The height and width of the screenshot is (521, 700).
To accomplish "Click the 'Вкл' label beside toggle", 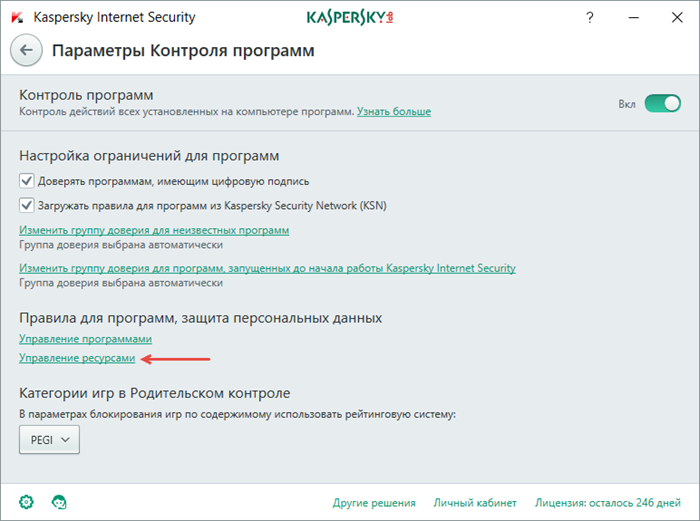I will (627, 104).
